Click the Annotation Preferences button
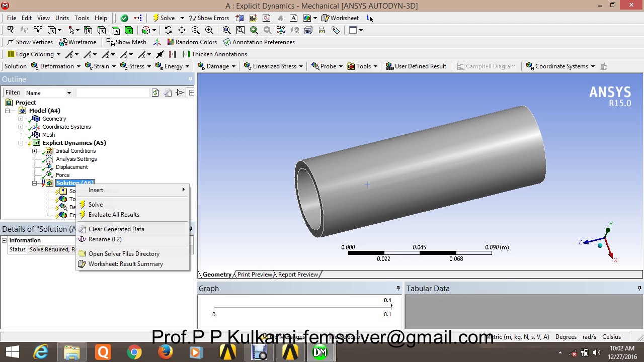The image size is (644, 362). (259, 42)
